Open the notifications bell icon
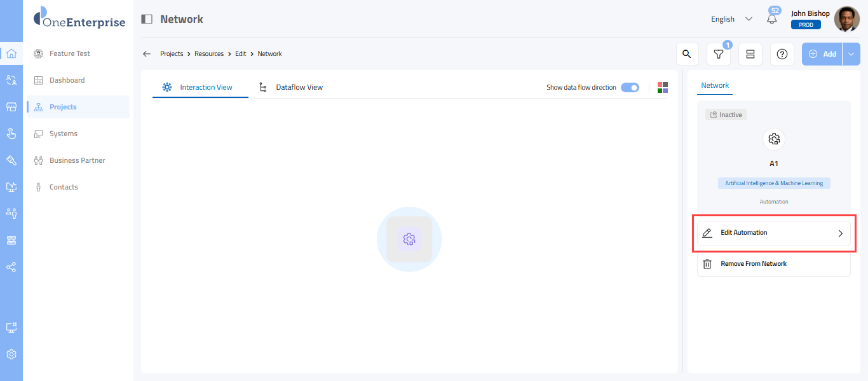This screenshot has height=381, width=868. [772, 19]
